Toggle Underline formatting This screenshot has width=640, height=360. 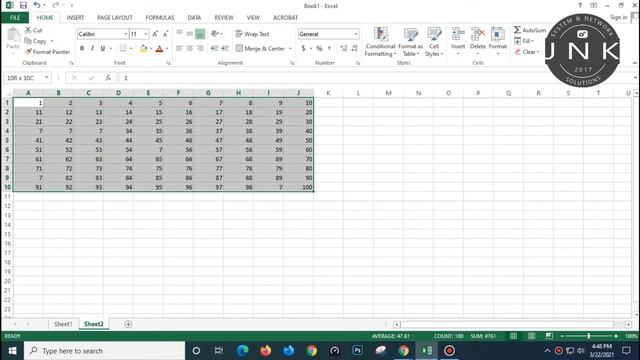click(x=102, y=49)
